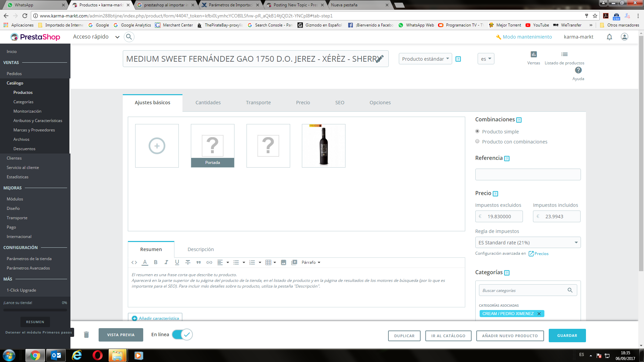Open the Producto estándar dropdown
644x362 pixels.
tap(425, 59)
